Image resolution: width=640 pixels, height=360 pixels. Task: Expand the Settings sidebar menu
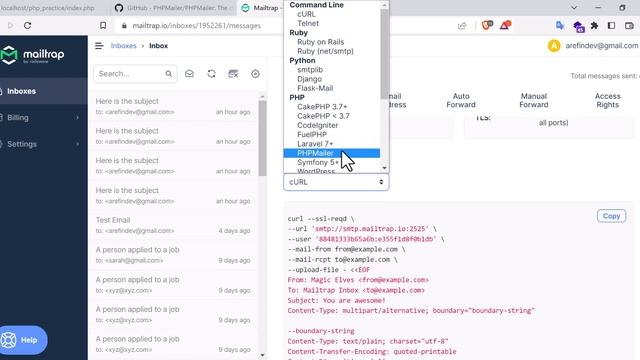pyautogui.click(x=43, y=144)
